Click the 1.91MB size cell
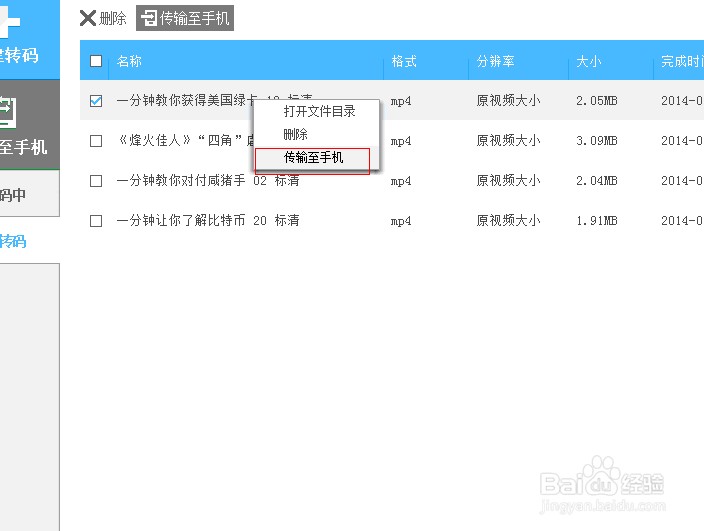The height and width of the screenshot is (531, 704). point(597,221)
